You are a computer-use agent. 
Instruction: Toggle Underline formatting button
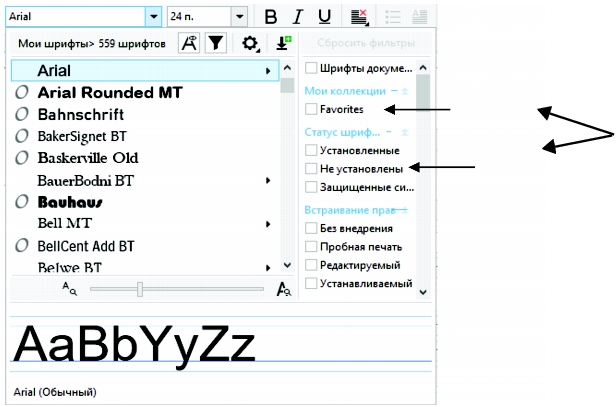(x=324, y=17)
